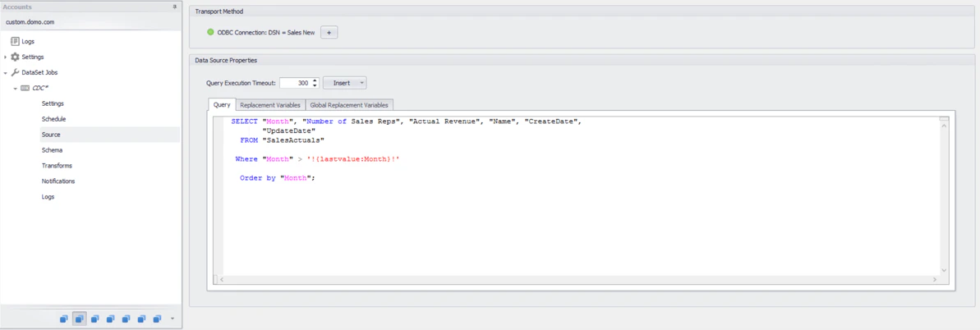The image size is (980, 330).
Task: Click the Logs document icon under custom.domo.com
Action: click(x=16, y=41)
